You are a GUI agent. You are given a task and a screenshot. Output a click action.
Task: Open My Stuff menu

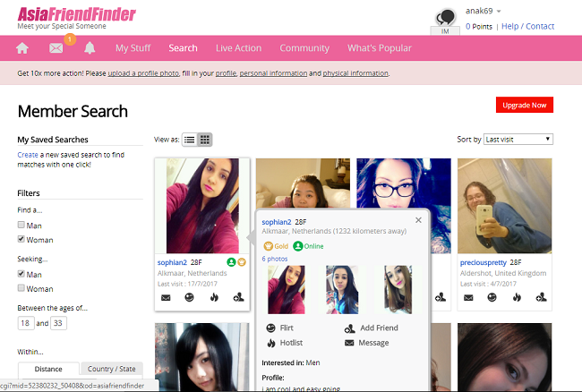coord(133,48)
